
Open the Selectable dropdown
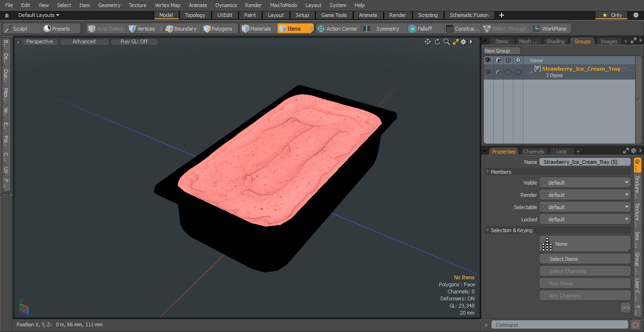[585, 207]
